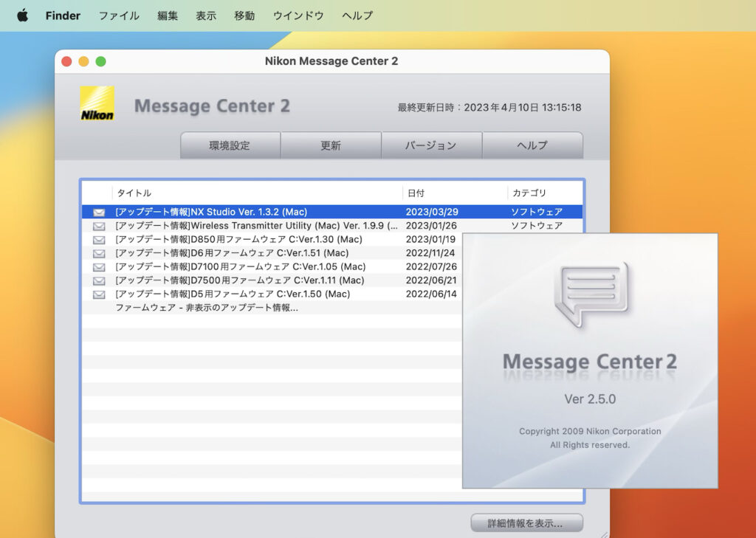Image resolution: width=756 pixels, height=538 pixels.
Task: Click the 詳細情報を表示 button
Action: click(526, 523)
